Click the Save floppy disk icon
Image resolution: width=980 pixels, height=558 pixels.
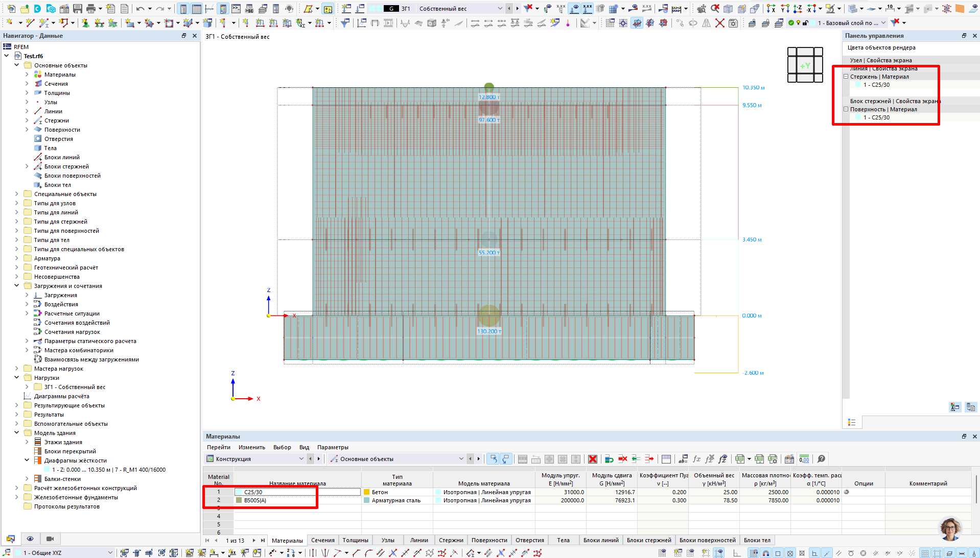click(78, 9)
